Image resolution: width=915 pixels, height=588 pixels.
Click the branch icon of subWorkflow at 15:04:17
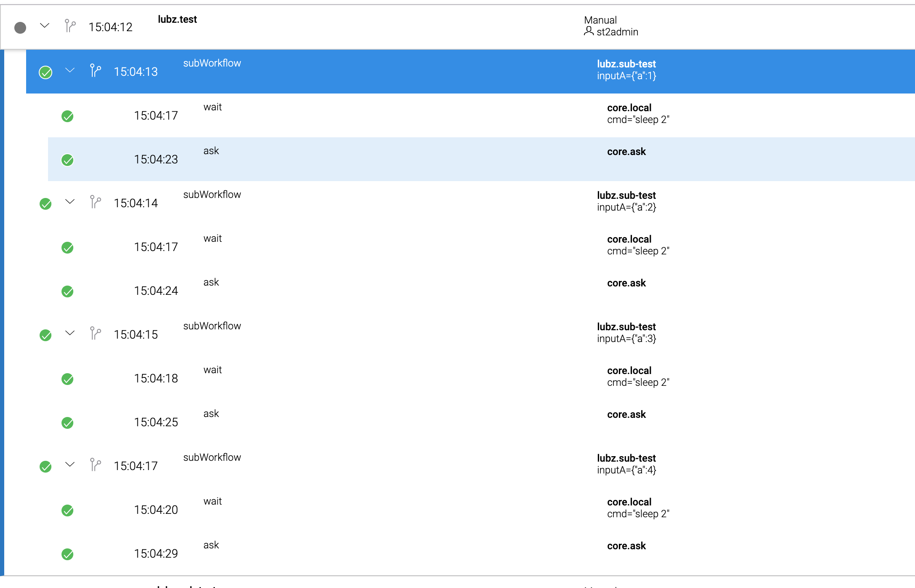[94, 465]
